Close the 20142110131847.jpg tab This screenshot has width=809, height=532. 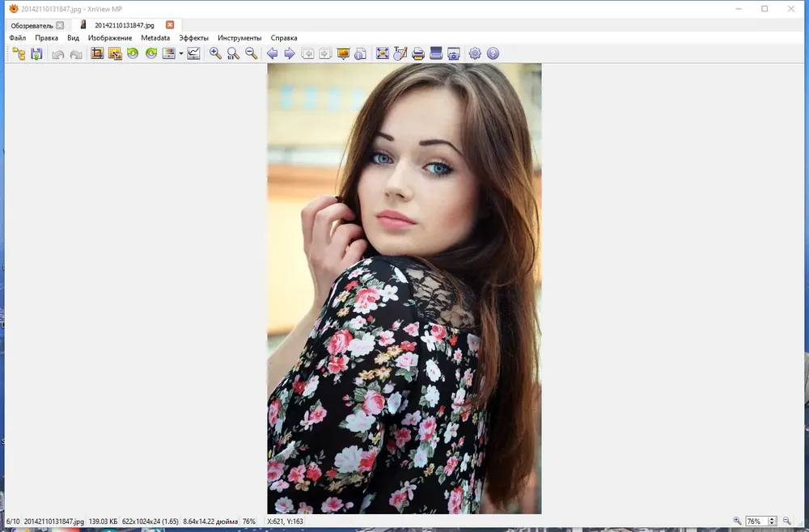[x=170, y=25]
